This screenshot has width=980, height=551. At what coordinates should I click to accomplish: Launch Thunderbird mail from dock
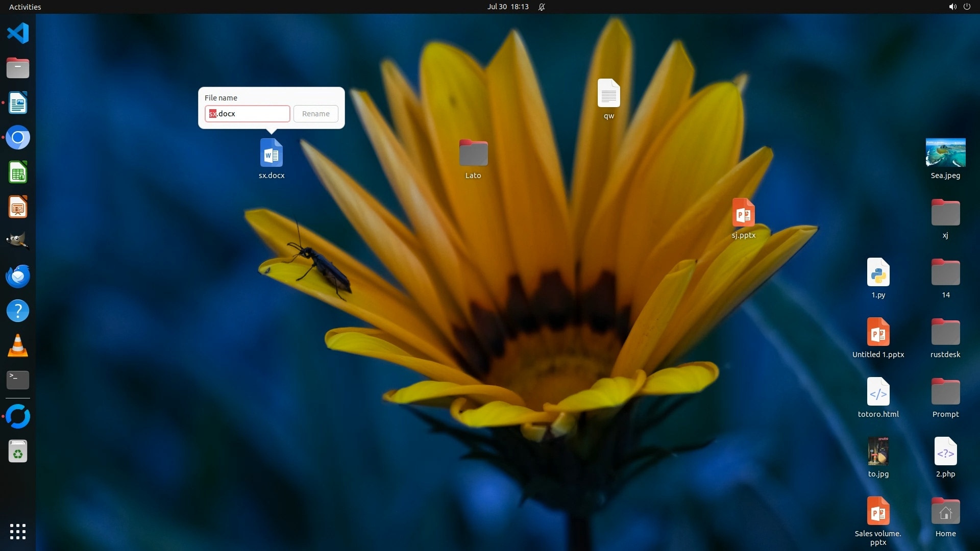pyautogui.click(x=18, y=276)
